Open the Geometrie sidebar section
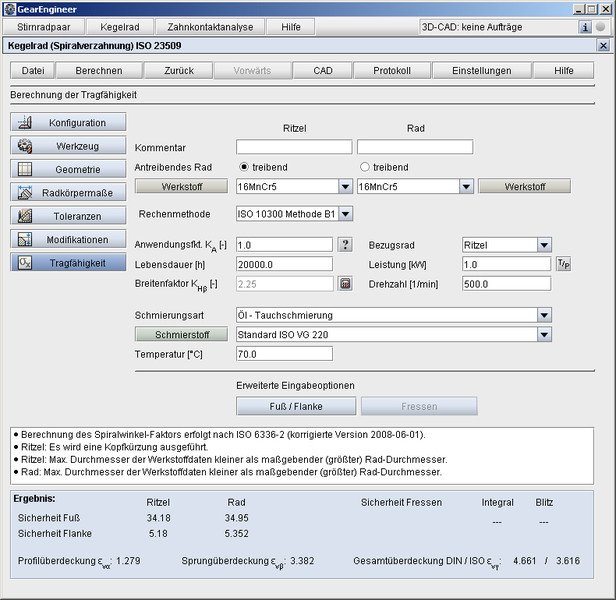The width and height of the screenshot is (616, 600). click(x=68, y=169)
